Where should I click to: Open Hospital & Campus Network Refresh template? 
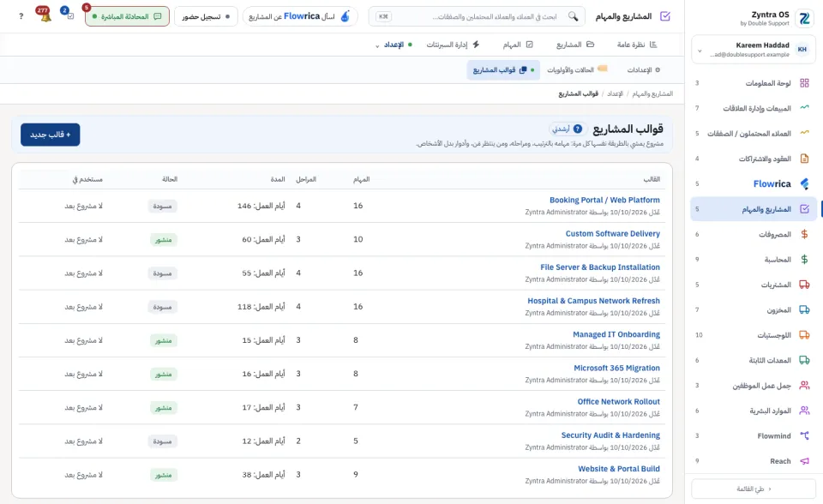pos(593,301)
